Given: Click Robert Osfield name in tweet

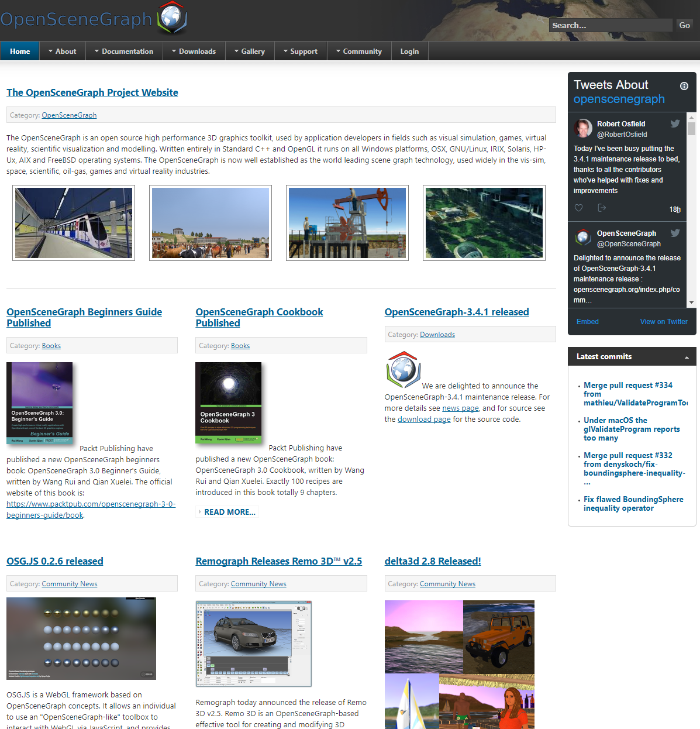Looking at the screenshot, I should (x=621, y=124).
